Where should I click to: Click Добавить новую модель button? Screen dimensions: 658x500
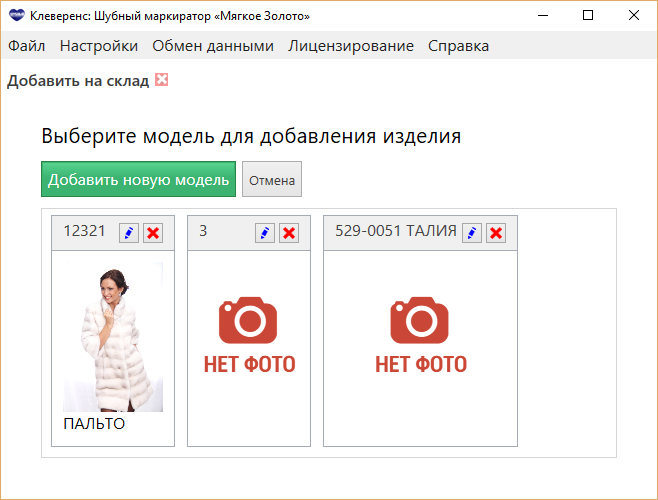[138, 179]
